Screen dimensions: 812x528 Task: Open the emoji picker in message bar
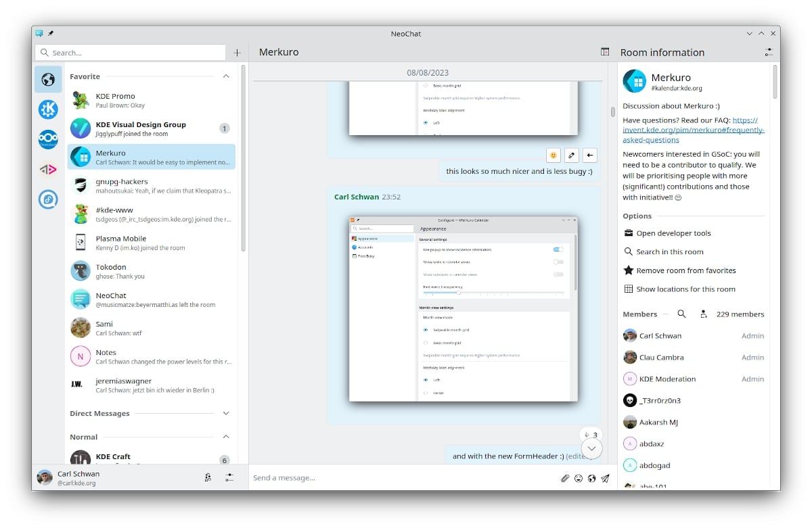click(x=579, y=478)
